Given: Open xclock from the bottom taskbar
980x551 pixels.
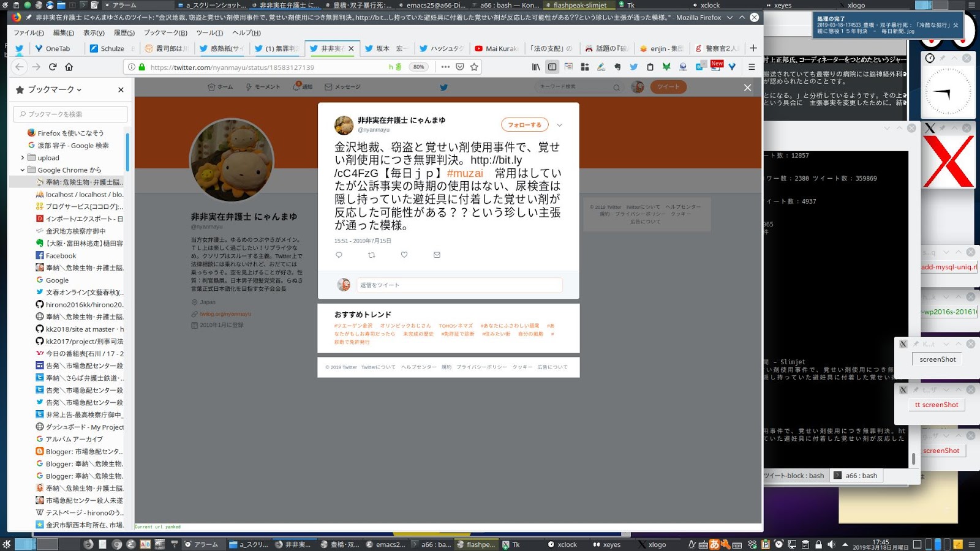Looking at the screenshot, I should click(x=562, y=544).
